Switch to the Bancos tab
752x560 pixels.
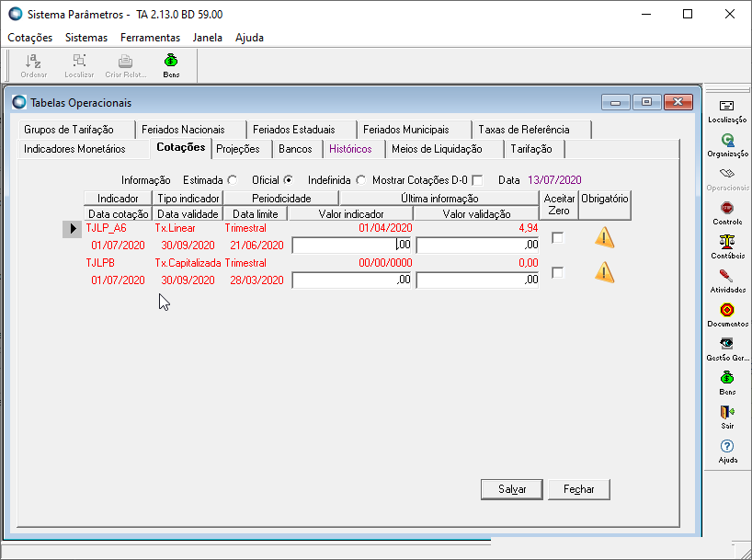295,149
